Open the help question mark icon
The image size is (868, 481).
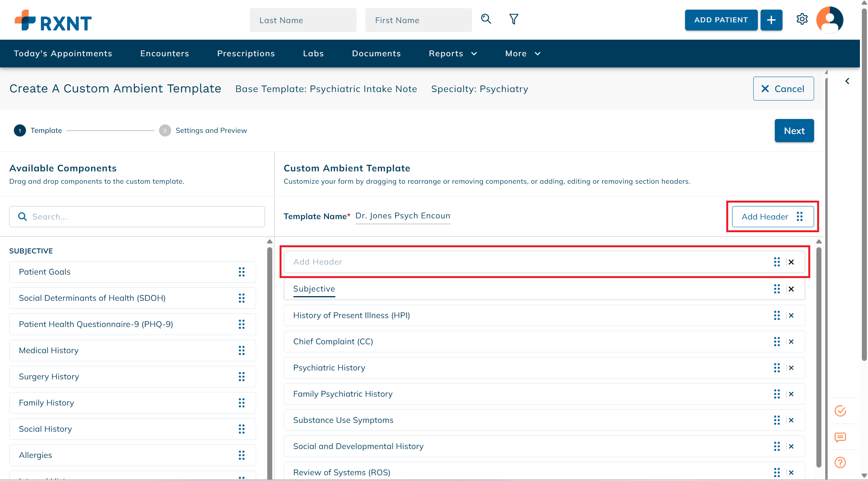point(840,463)
